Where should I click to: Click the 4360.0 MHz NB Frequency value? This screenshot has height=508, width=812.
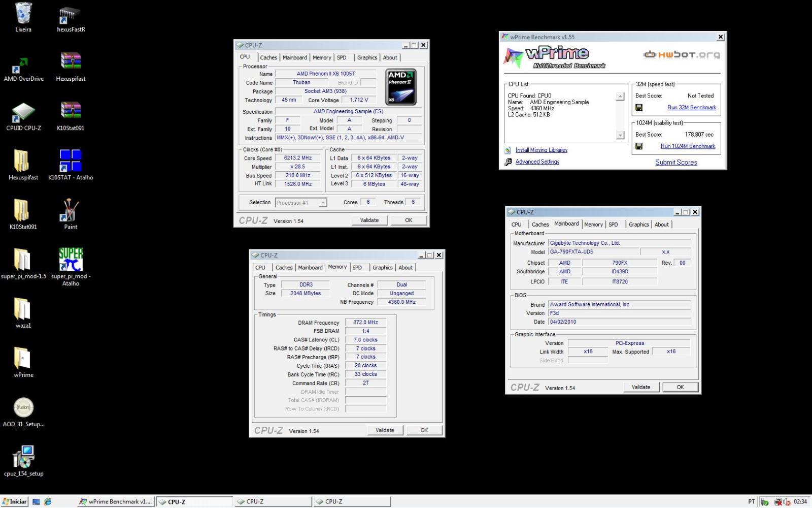[x=401, y=302]
